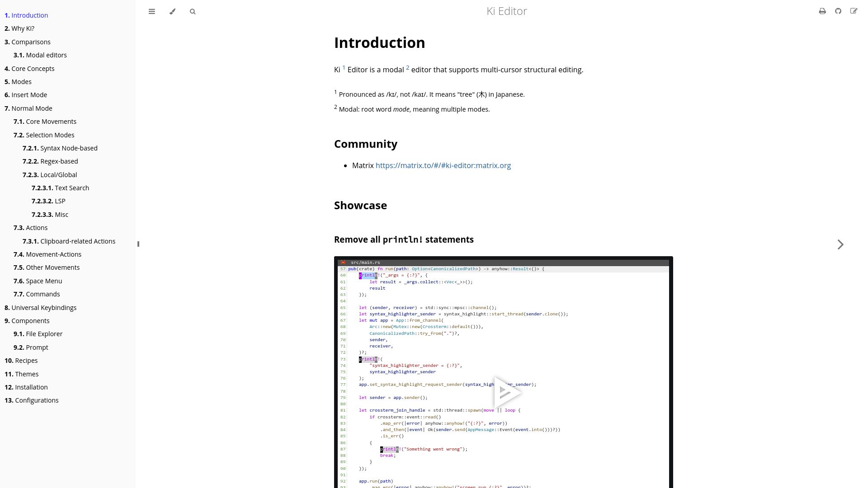The image size is (868, 488).
Task: Open Movement-Actions section
Action: [x=47, y=254]
